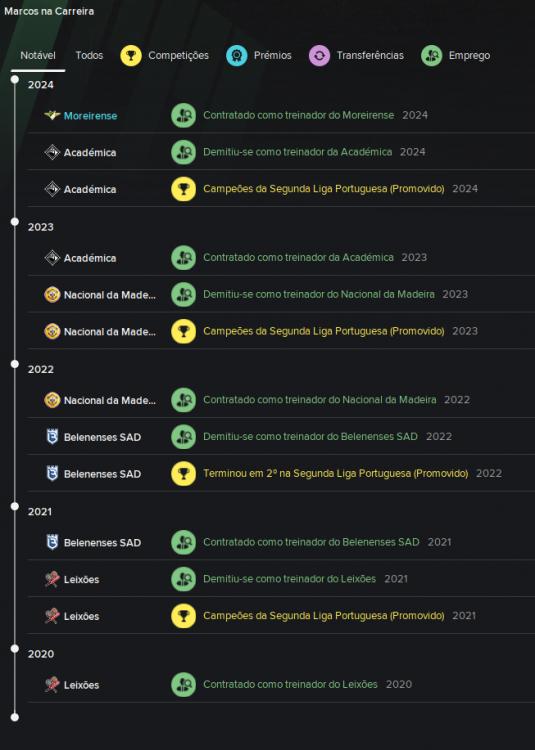Open Académica 'Campeões da Segunda Liga' 2024 entry
This screenshot has height=750, width=535.
pyautogui.click(x=324, y=189)
